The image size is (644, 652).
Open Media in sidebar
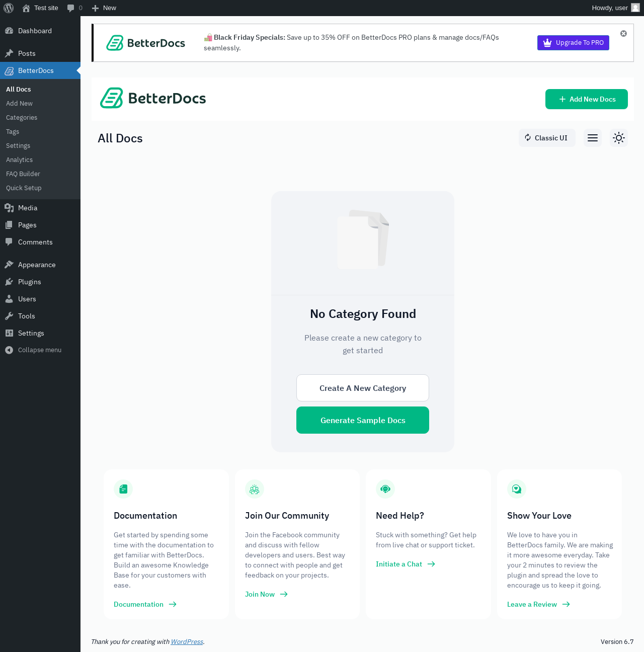40,208
